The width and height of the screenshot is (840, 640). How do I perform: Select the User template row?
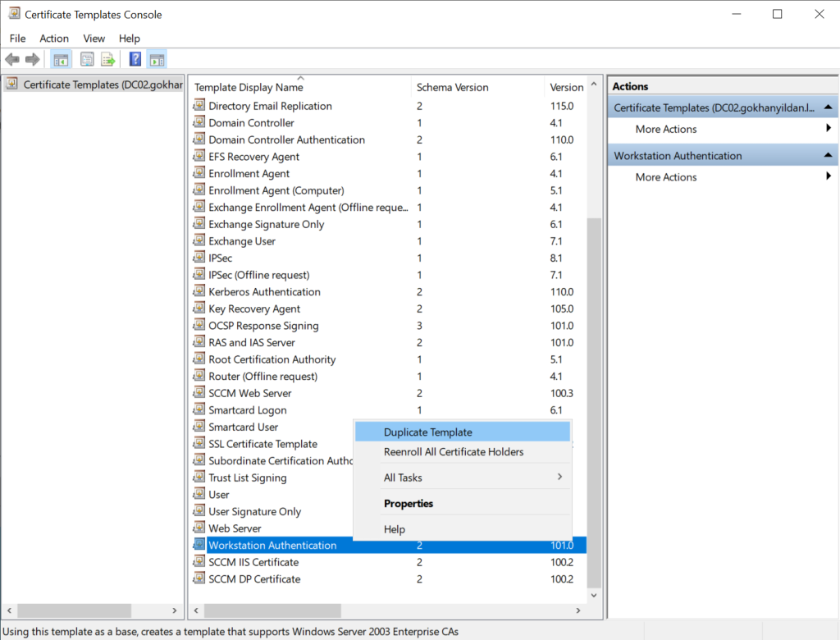point(272,494)
